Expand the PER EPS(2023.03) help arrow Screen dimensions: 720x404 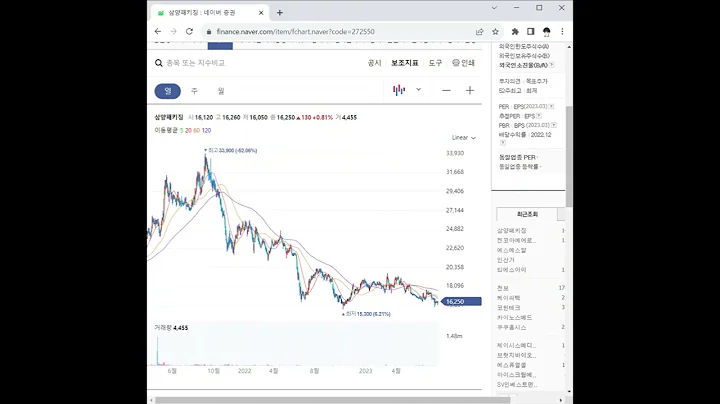click(x=551, y=107)
